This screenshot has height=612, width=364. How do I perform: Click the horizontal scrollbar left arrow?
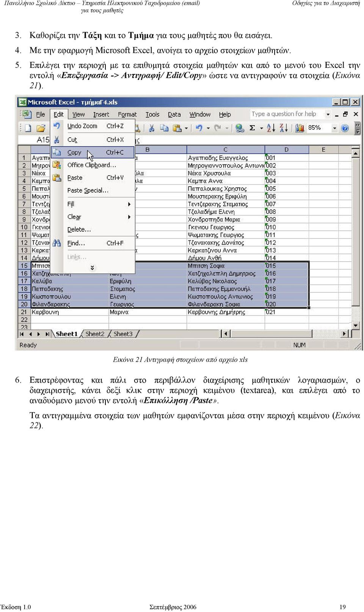226,334
